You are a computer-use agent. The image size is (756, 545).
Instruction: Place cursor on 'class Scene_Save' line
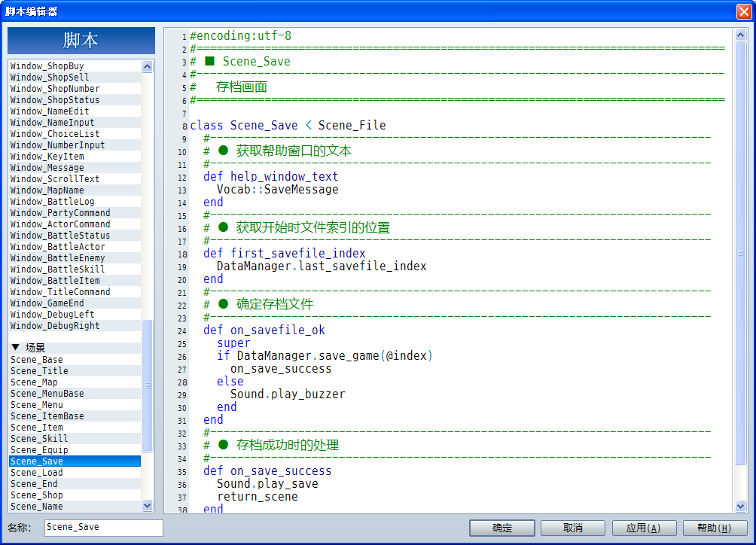pos(288,125)
